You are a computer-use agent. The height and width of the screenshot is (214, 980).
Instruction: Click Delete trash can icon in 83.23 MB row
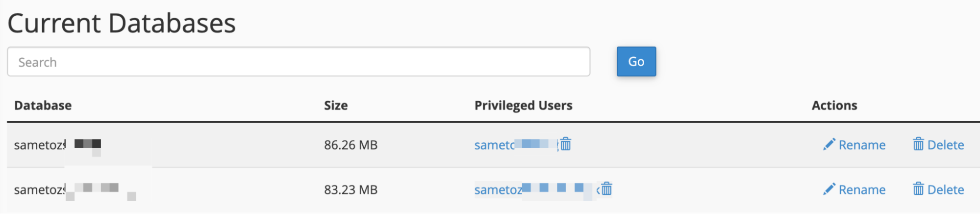918,189
